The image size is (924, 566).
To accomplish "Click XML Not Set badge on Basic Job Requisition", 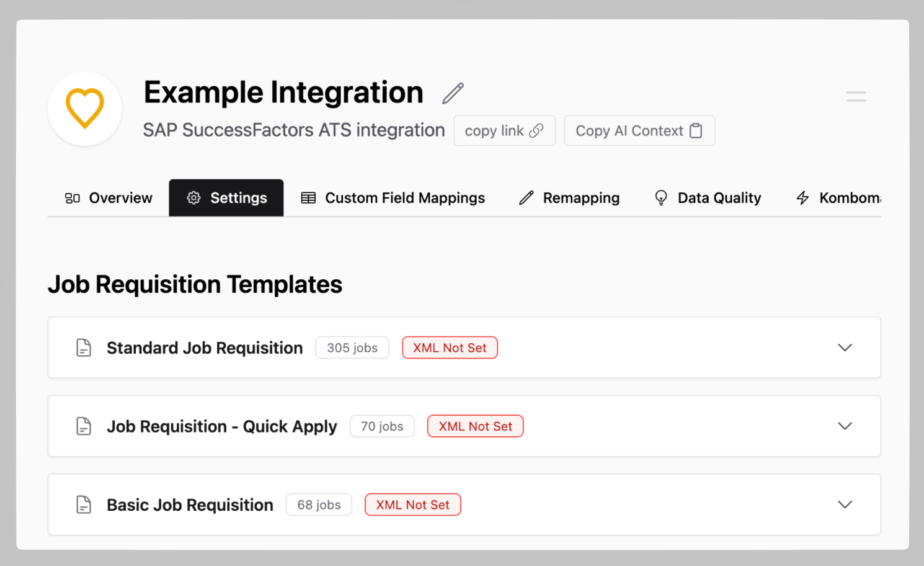I will coord(412,505).
